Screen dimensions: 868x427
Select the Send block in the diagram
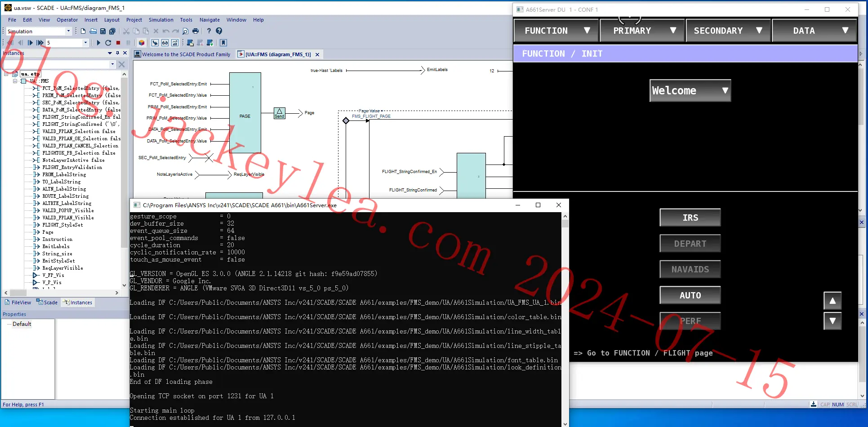coord(279,113)
